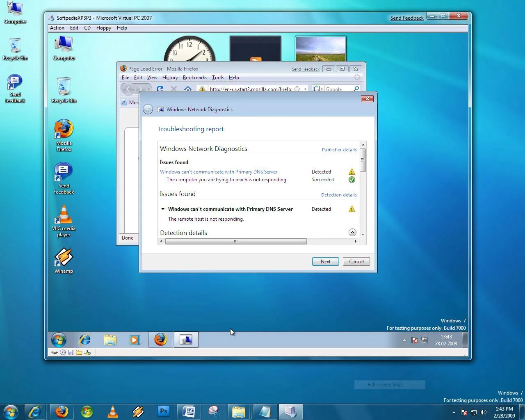This screenshot has height=420, width=525.
Task: Click the report's vertical scrollbar thumb
Action: (363, 160)
